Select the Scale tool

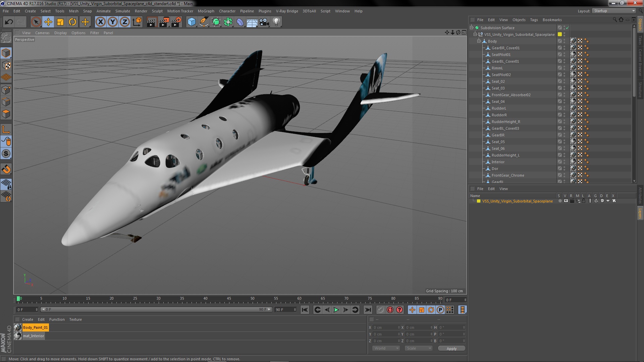pyautogui.click(x=60, y=22)
